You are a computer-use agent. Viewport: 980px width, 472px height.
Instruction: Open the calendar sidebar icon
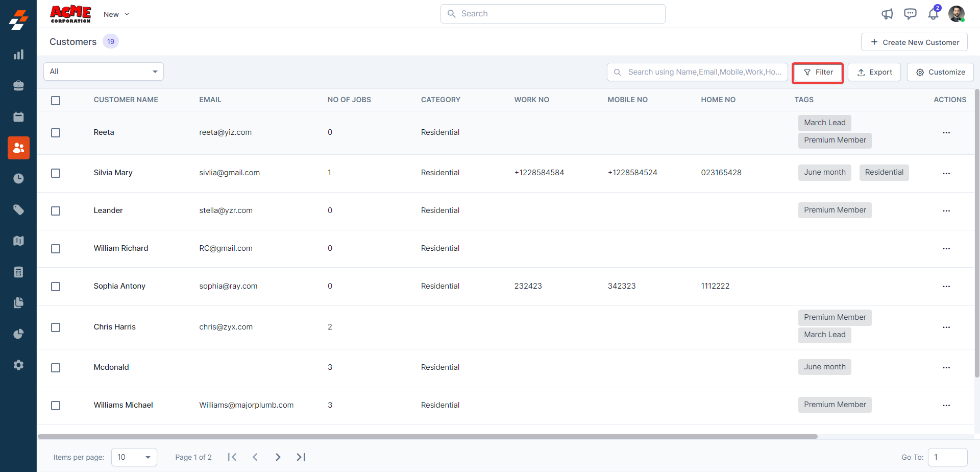[18, 117]
